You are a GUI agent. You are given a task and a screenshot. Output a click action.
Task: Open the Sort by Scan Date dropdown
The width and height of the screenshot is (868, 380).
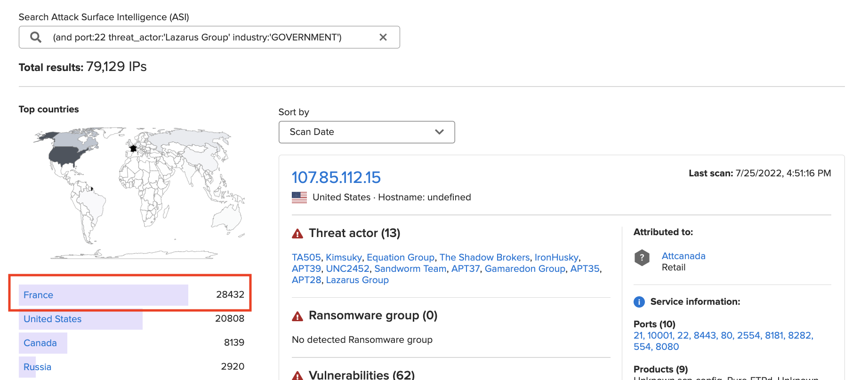click(367, 132)
